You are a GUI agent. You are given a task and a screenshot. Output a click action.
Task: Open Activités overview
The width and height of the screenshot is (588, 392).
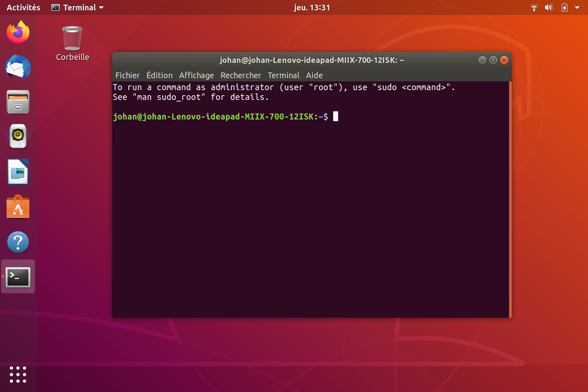pos(23,7)
